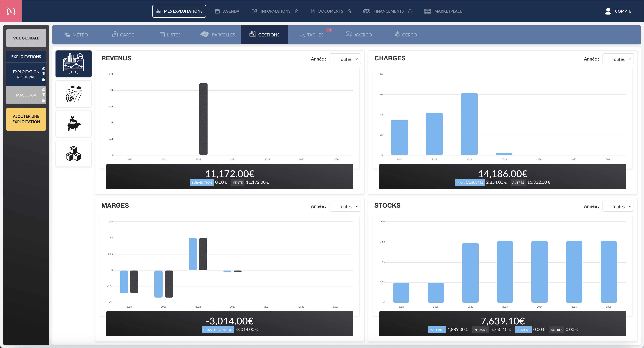Open the crops field management icon
The image size is (644, 348).
pyautogui.click(x=73, y=94)
